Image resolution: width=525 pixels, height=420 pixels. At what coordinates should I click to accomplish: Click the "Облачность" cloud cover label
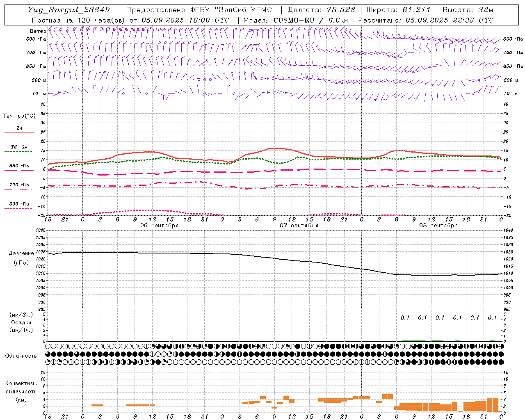[x=21, y=356]
